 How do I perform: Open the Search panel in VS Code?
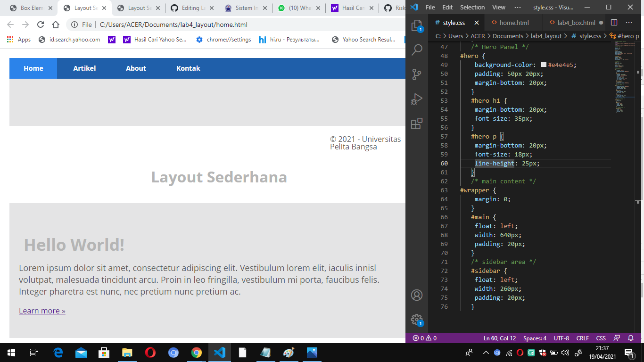coord(416,49)
